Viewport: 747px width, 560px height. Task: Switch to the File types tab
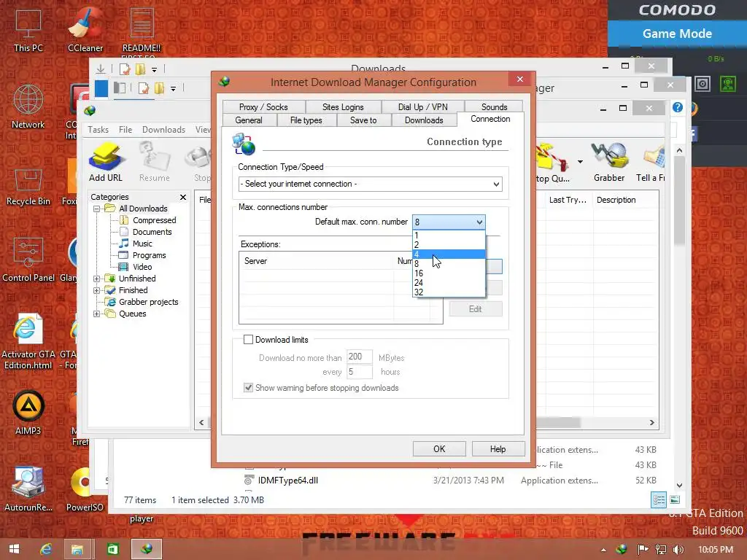pyautogui.click(x=306, y=120)
